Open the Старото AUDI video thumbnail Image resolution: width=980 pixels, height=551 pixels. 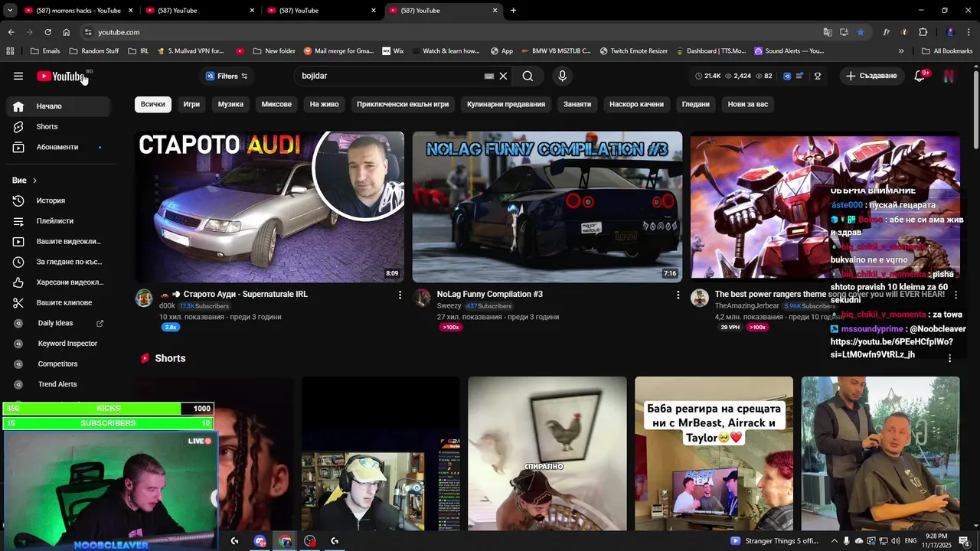coord(269,207)
